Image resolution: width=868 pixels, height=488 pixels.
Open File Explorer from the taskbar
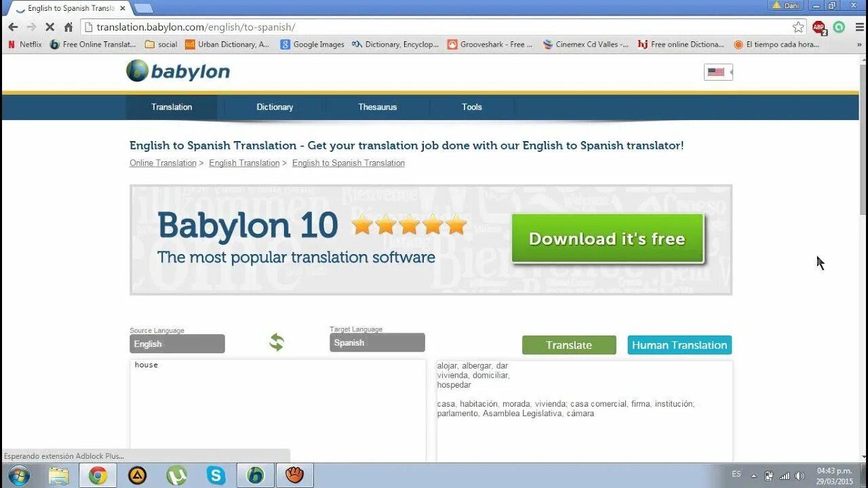point(59,475)
